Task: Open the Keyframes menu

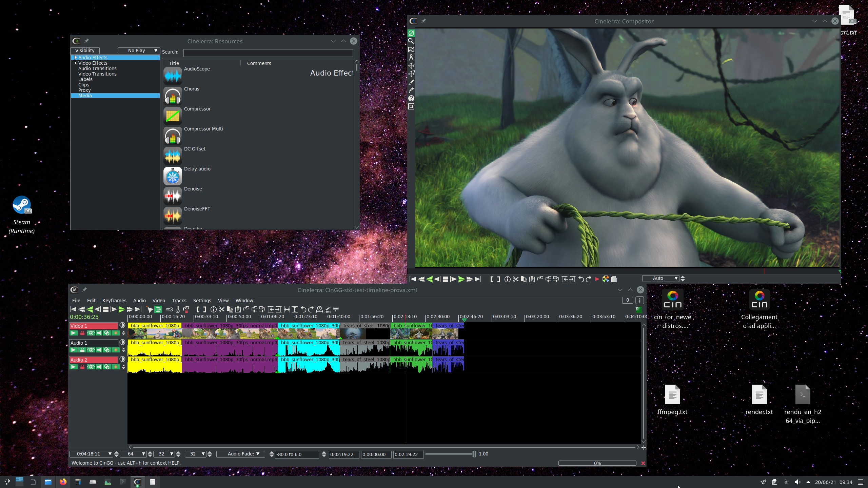Action: [114, 301]
